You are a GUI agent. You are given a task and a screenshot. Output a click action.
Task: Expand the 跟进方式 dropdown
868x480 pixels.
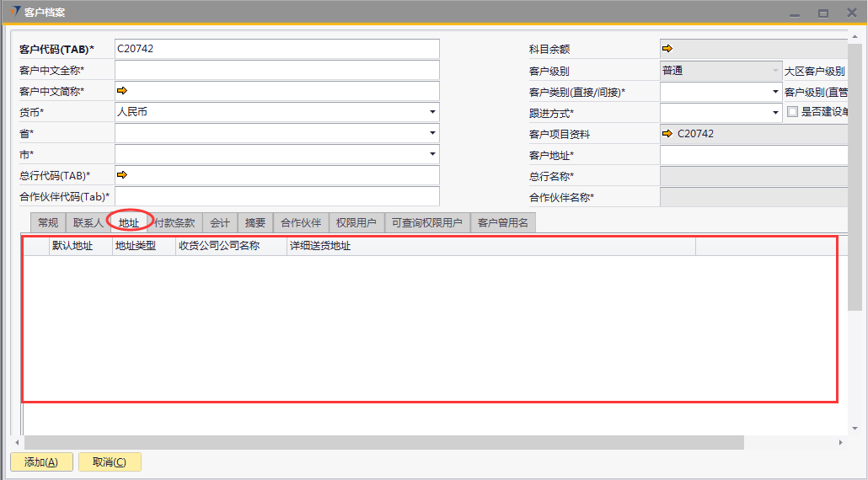click(x=775, y=112)
